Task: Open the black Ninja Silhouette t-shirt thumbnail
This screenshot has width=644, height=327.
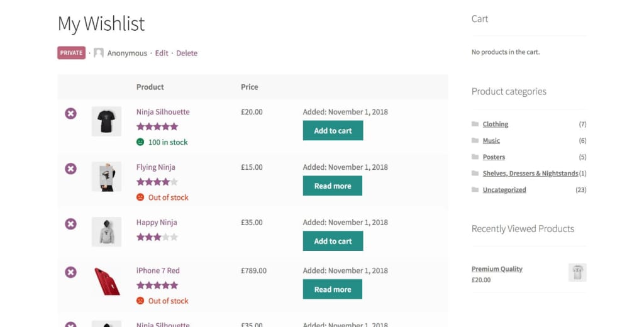Action: (106, 121)
